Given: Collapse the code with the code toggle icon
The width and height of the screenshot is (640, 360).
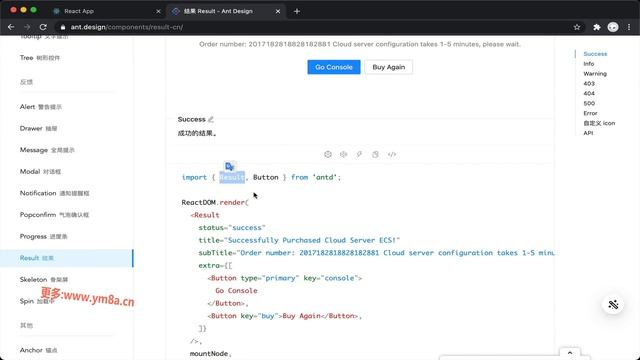Looking at the screenshot, I should coord(392,154).
